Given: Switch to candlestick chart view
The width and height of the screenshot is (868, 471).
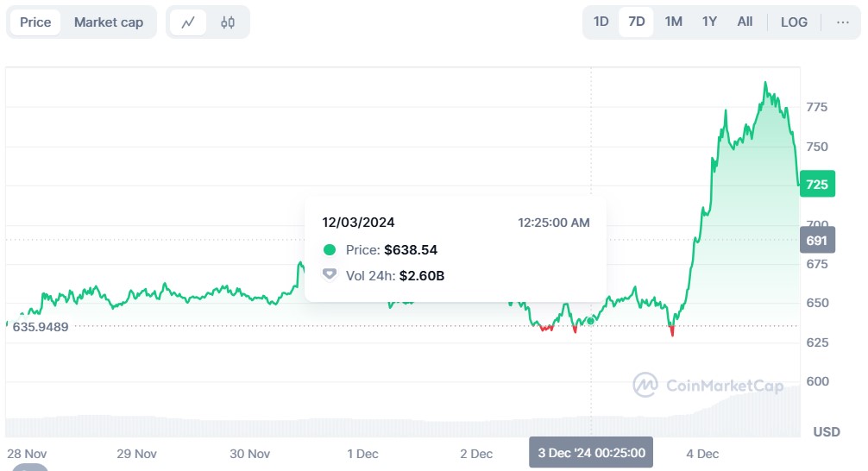Looking at the screenshot, I should tap(228, 22).
